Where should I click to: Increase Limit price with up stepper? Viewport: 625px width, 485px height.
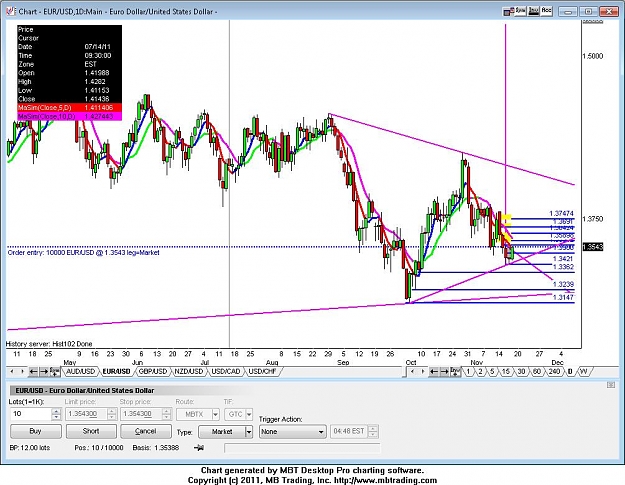tap(112, 411)
